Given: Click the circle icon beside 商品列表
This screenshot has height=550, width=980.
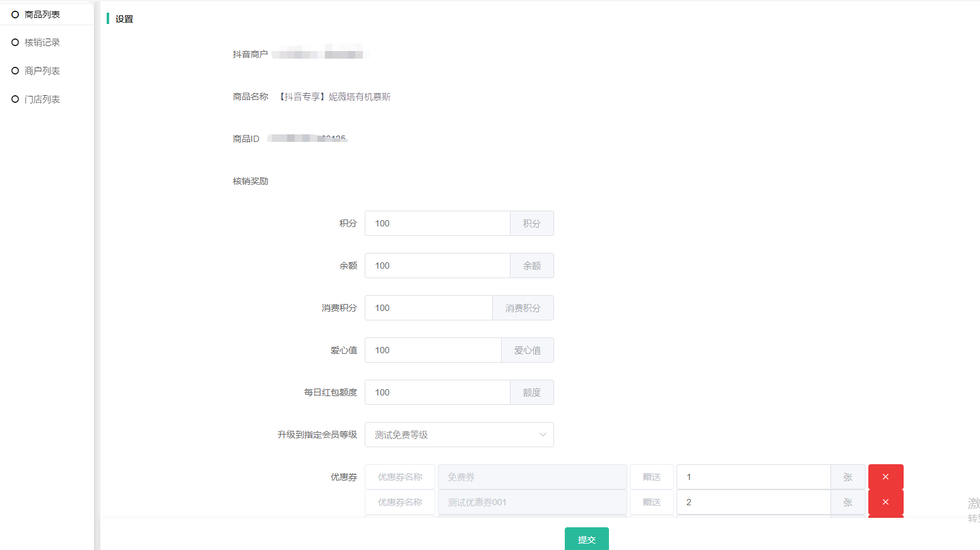Looking at the screenshot, I should (15, 15).
